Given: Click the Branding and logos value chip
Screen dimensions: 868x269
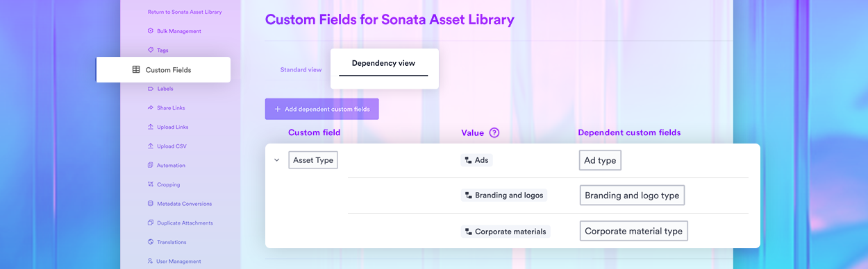Looking at the screenshot, I should [504, 196].
